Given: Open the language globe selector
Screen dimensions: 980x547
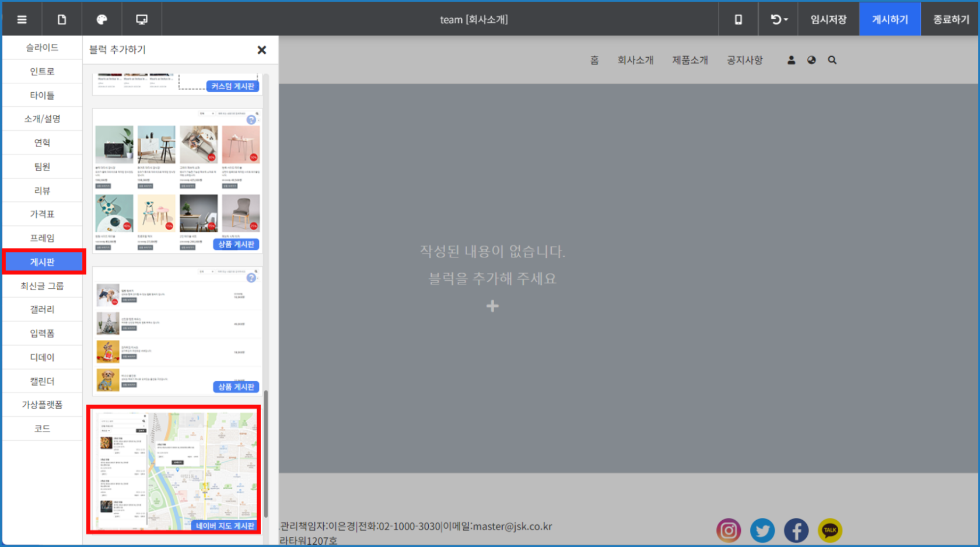Looking at the screenshot, I should coord(811,60).
